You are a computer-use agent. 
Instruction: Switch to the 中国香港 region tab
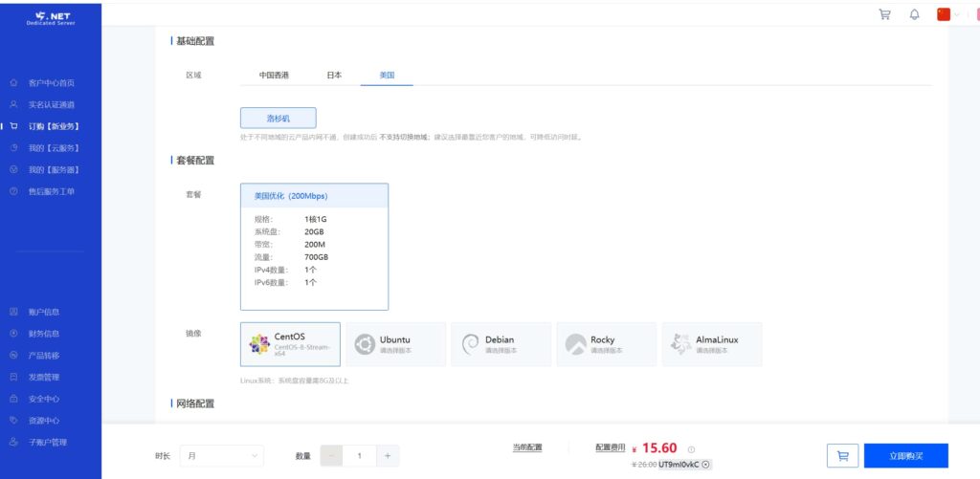coord(274,75)
